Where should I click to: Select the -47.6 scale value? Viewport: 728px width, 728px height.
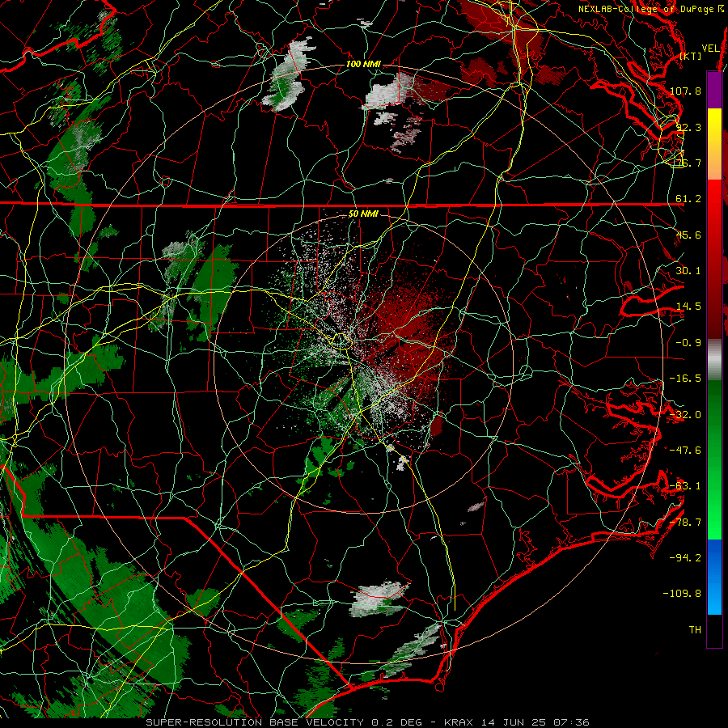click(685, 451)
